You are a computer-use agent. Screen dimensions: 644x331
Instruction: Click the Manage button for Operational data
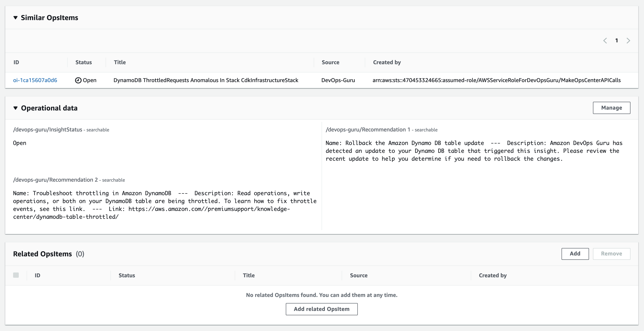(x=611, y=108)
